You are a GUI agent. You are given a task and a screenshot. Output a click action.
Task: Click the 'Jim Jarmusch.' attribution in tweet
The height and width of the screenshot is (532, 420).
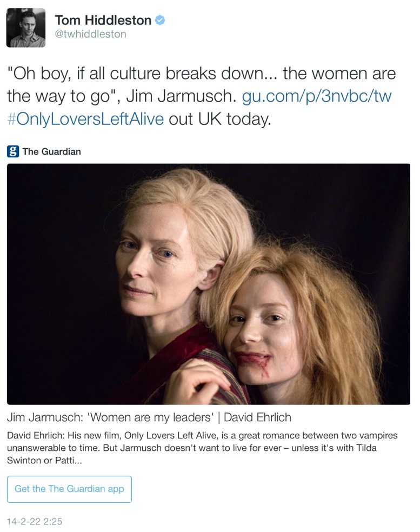(x=181, y=96)
